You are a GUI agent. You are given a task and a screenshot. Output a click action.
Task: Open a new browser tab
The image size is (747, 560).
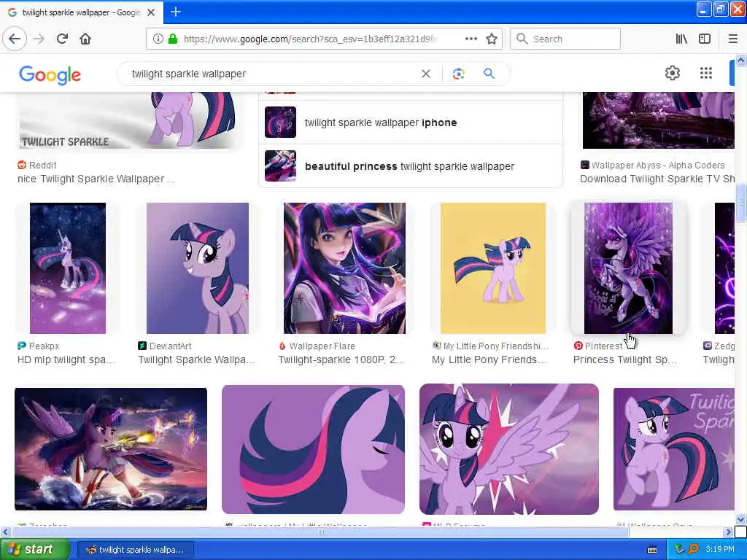[x=175, y=12]
